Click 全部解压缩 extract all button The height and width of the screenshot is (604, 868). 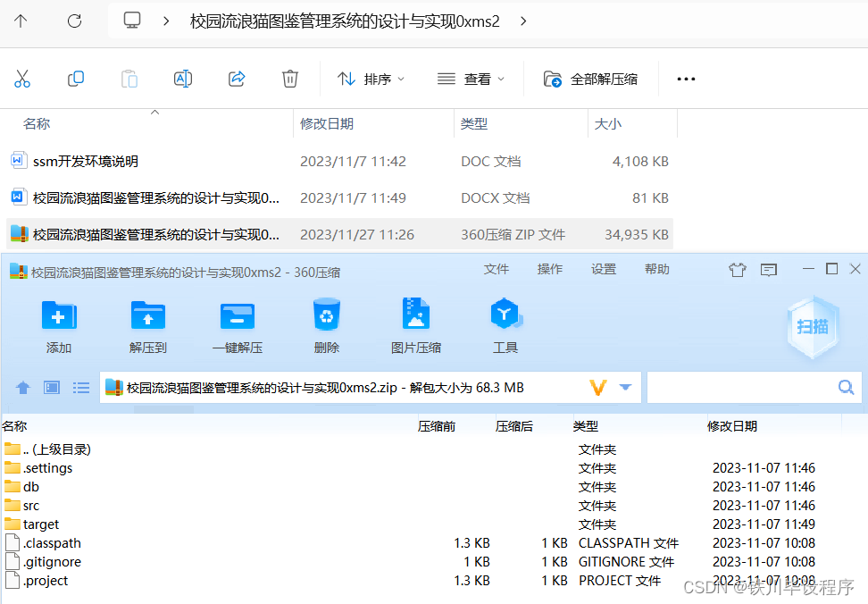pyautogui.click(x=590, y=80)
